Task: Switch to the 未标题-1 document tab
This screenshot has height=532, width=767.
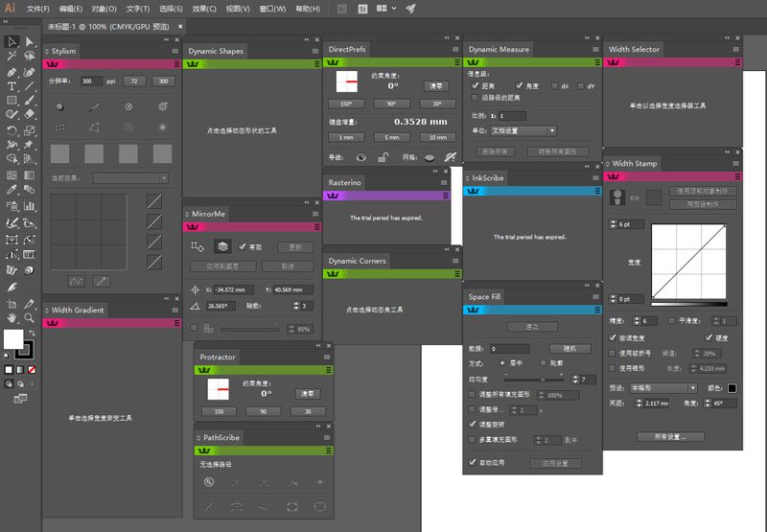Action: 108,27
